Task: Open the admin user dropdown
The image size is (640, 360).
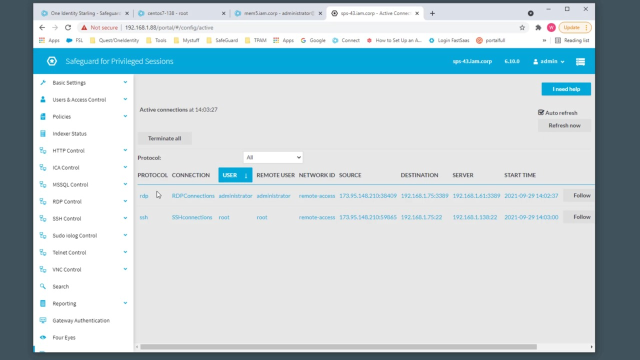Action: (549, 62)
